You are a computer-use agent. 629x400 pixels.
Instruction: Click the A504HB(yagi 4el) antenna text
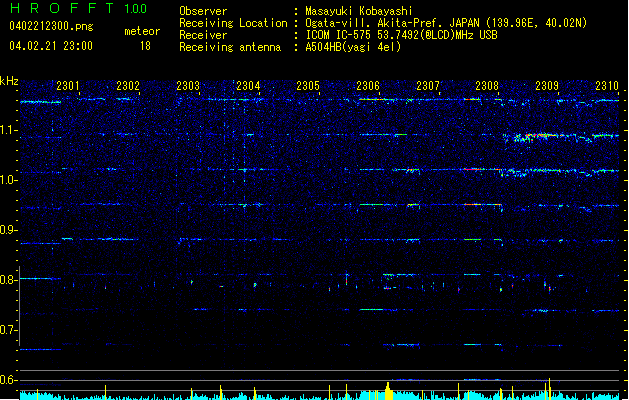coord(353,47)
